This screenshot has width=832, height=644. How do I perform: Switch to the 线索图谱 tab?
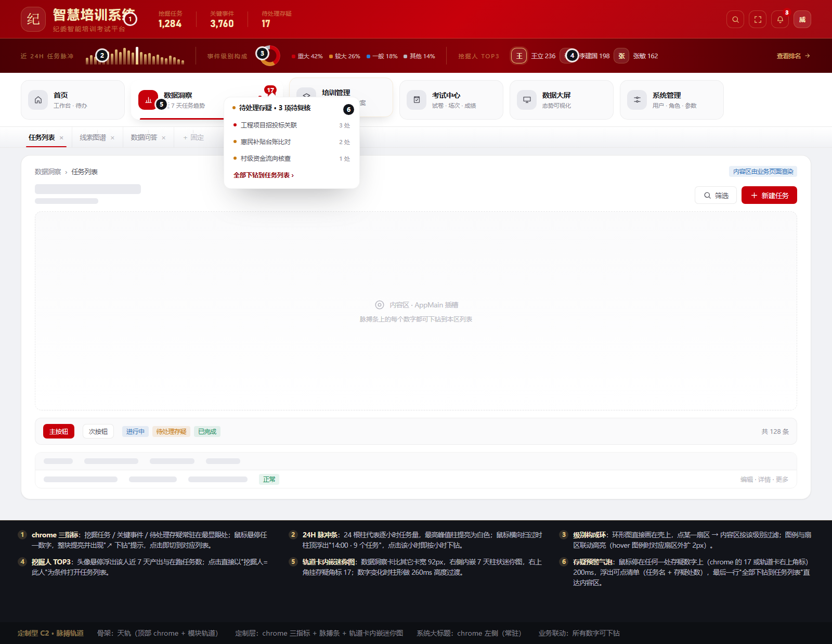coord(93,137)
